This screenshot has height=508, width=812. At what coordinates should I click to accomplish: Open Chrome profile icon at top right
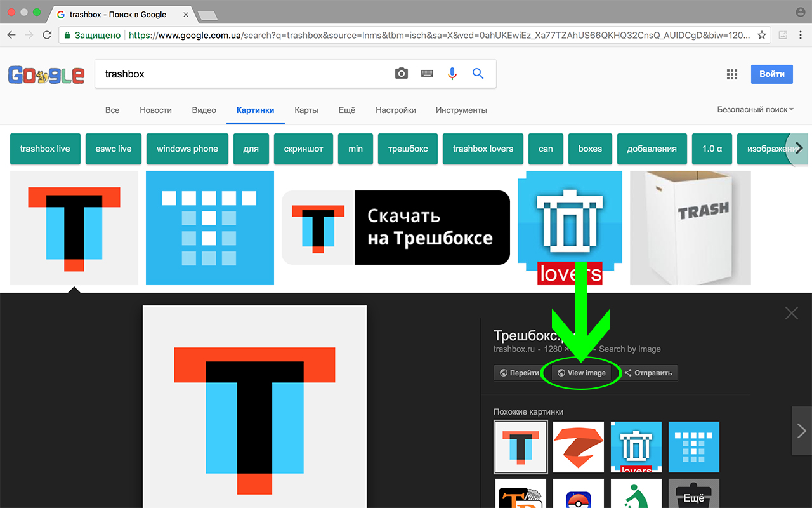(800, 12)
